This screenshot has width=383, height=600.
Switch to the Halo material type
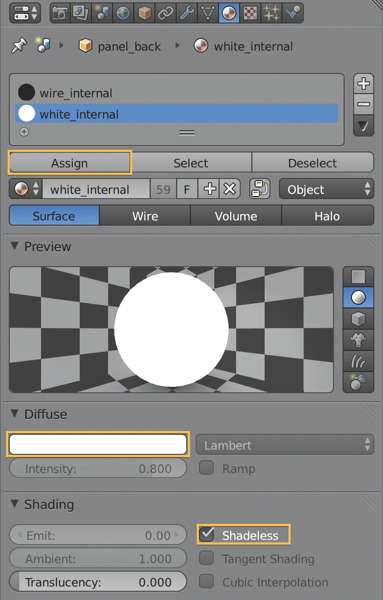tap(328, 216)
